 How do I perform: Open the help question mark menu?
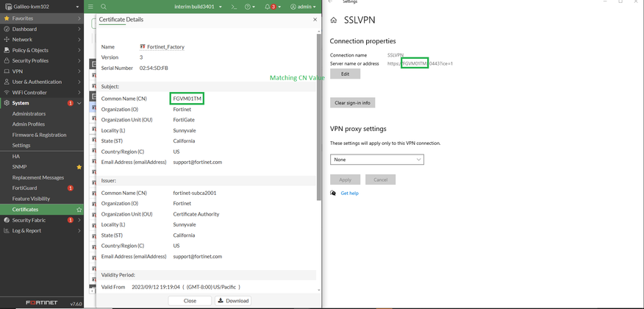tap(250, 7)
